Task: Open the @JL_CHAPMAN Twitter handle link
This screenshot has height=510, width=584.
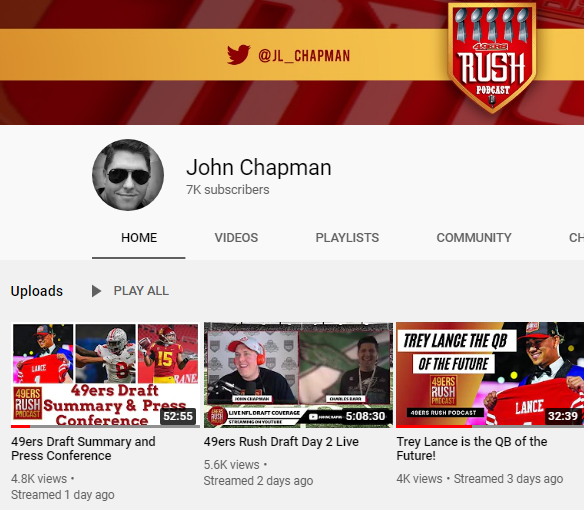Action: [x=304, y=56]
